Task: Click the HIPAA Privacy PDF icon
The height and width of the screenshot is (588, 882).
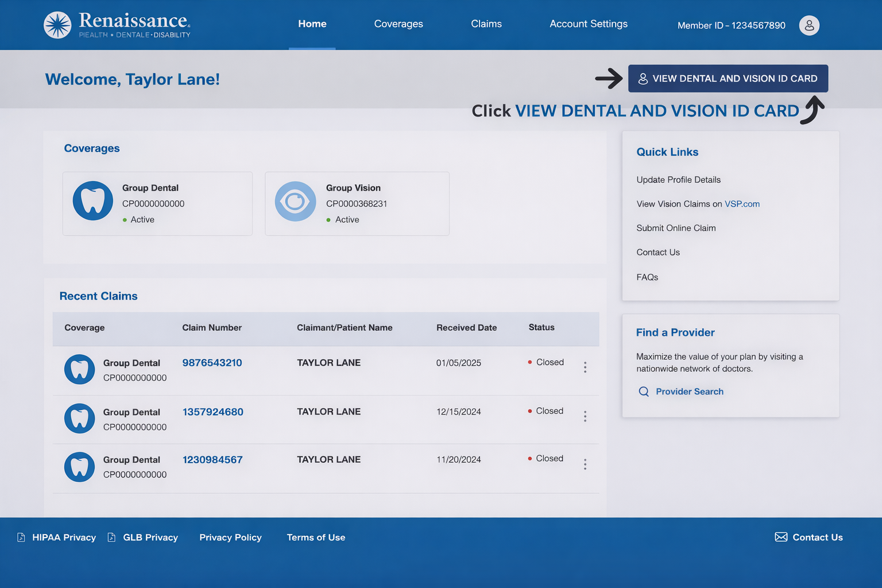Action: click(x=21, y=537)
